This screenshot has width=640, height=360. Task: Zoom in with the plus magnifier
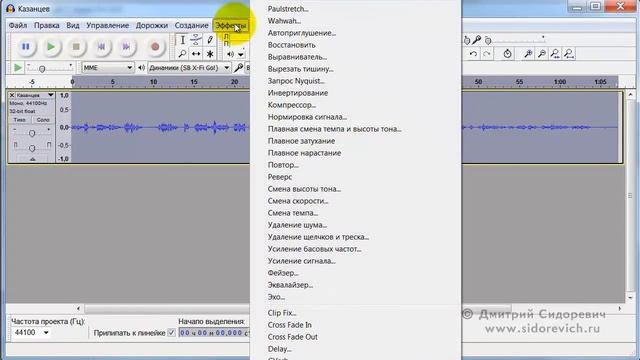(x=528, y=53)
